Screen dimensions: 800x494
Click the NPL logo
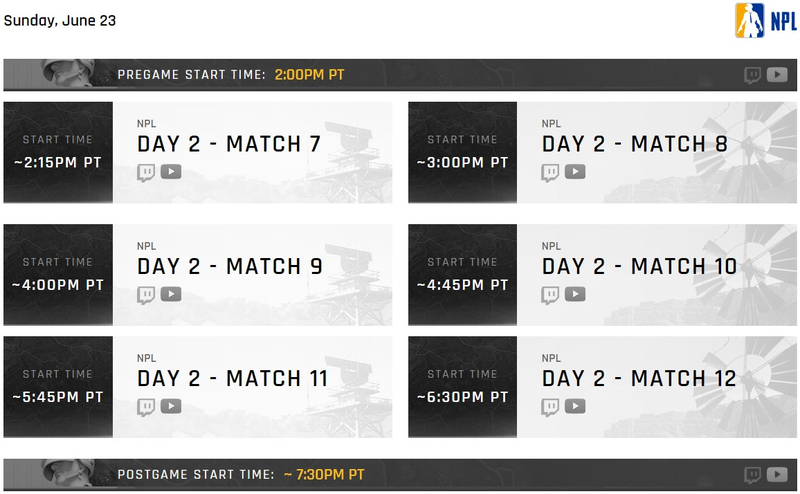pos(765,20)
